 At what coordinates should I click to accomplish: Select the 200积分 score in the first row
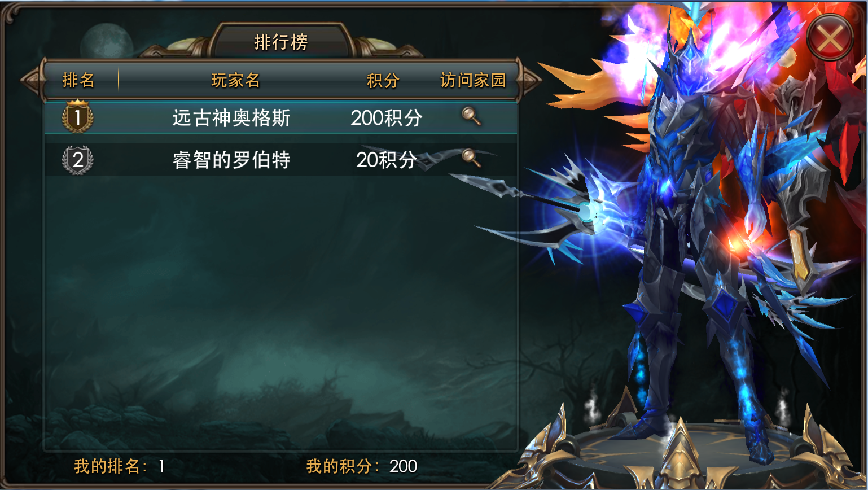click(387, 117)
